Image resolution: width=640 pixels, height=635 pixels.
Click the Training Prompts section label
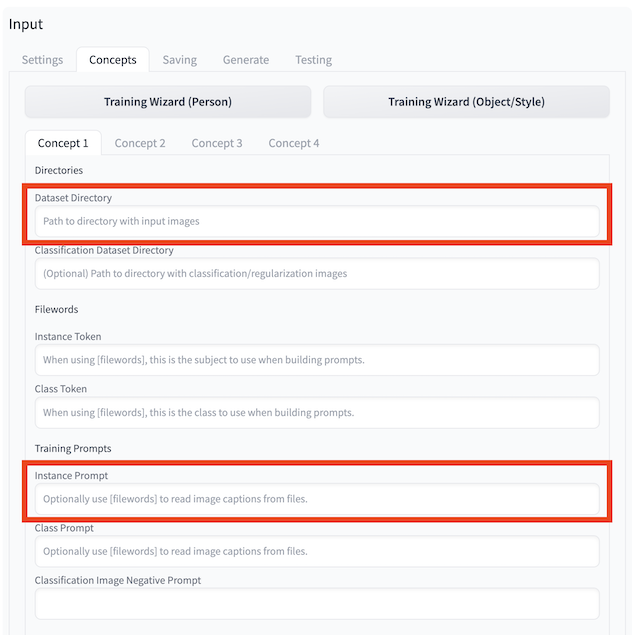coord(73,449)
